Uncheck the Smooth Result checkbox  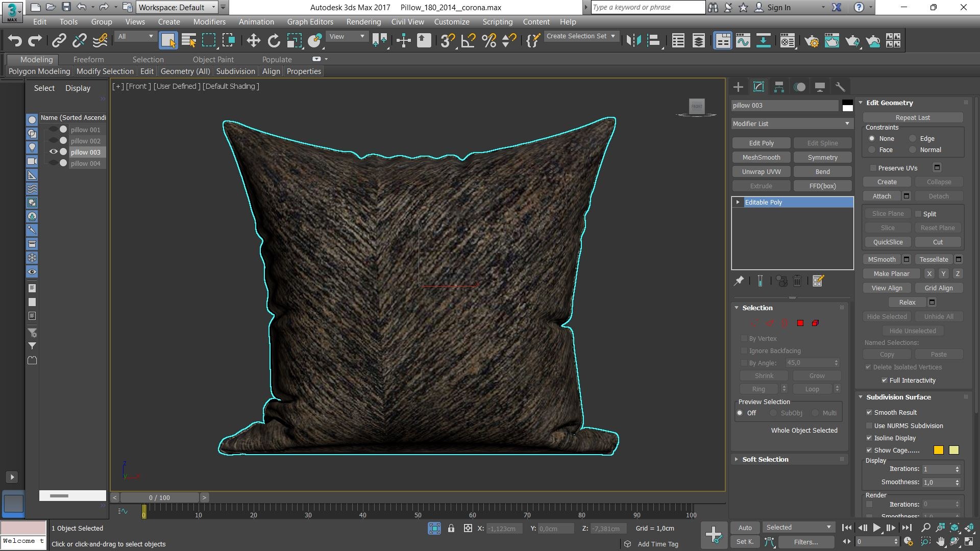869,412
